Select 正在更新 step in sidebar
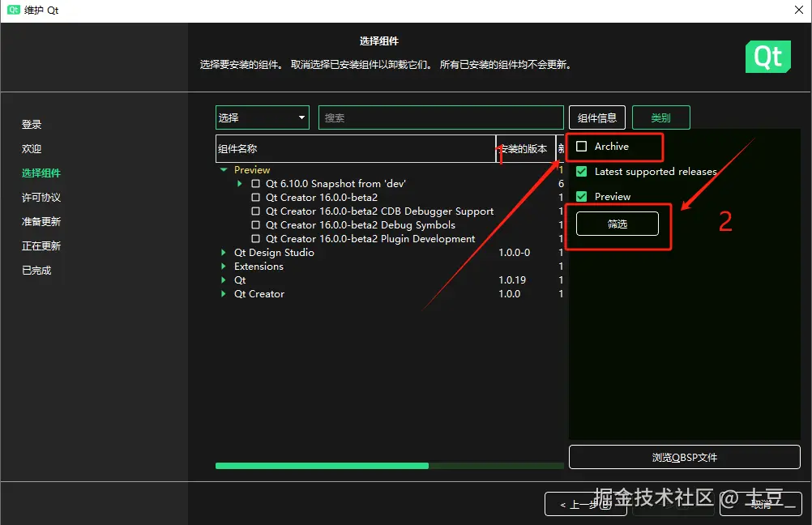 click(41, 246)
